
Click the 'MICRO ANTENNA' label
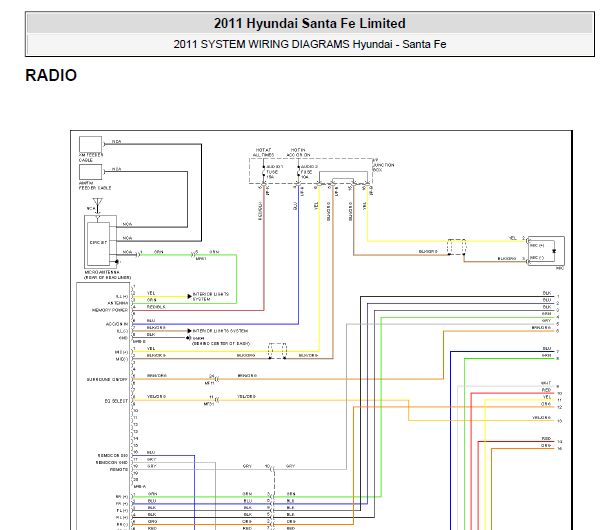[x=102, y=272]
